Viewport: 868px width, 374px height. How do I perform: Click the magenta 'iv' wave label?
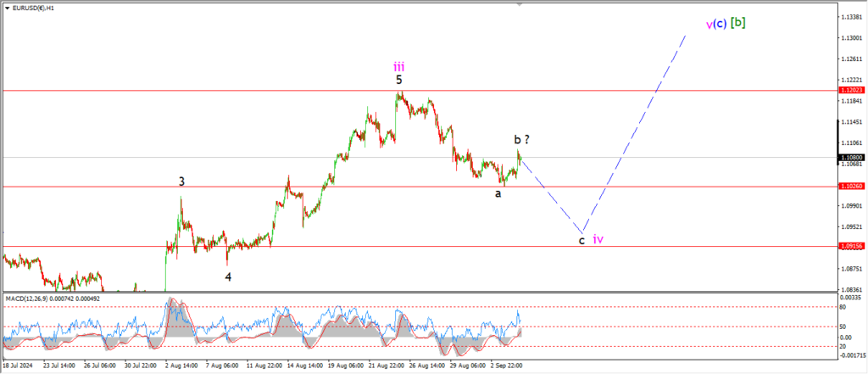click(598, 239)
